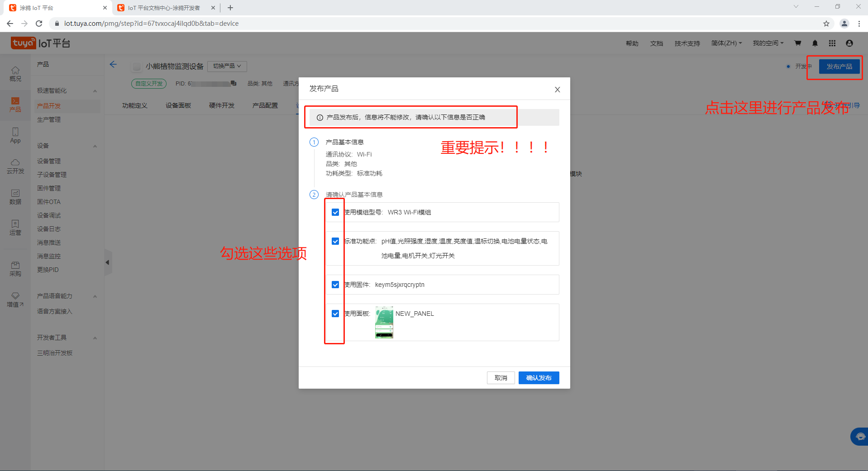Open the 切换产品 dropdown
The height and width of the screenshot is (471, 868).
pyautogui.click(x=227, y=66)
